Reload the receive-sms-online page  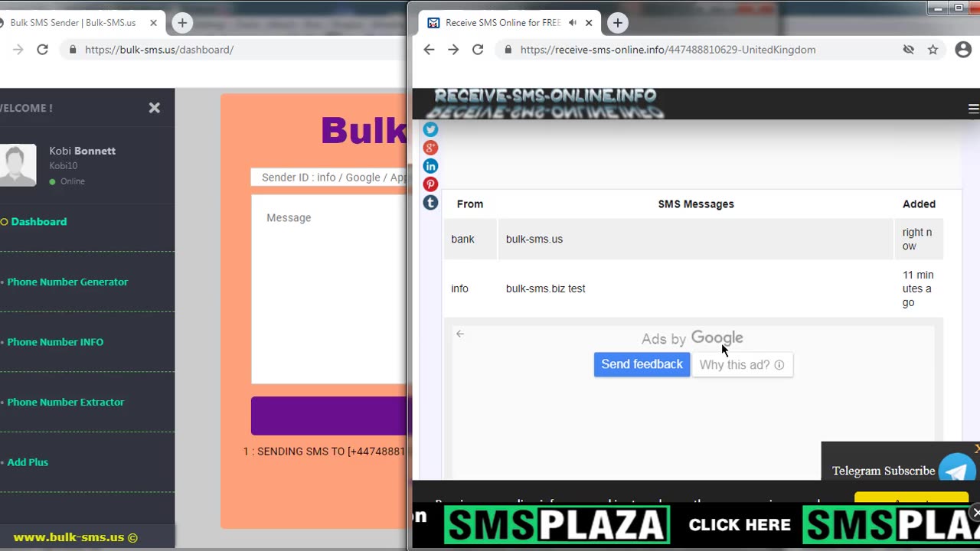478,50
